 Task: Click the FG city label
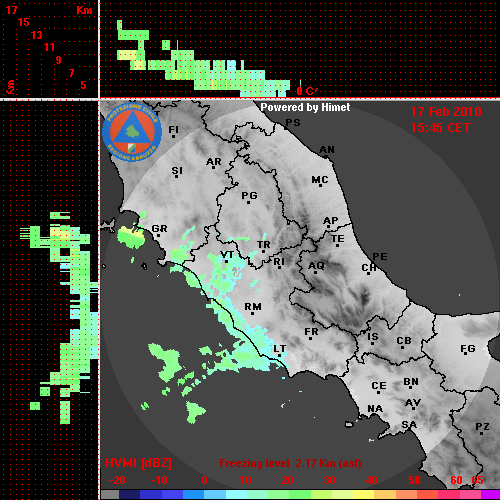(468, 349)
